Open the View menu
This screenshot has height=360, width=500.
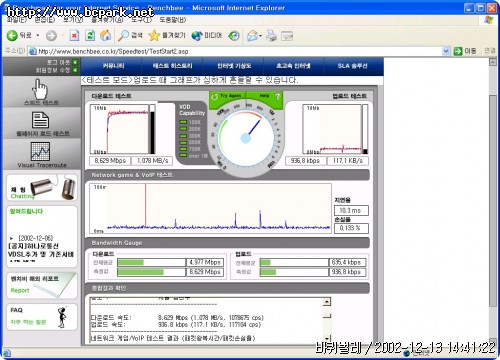pos(73,20)
